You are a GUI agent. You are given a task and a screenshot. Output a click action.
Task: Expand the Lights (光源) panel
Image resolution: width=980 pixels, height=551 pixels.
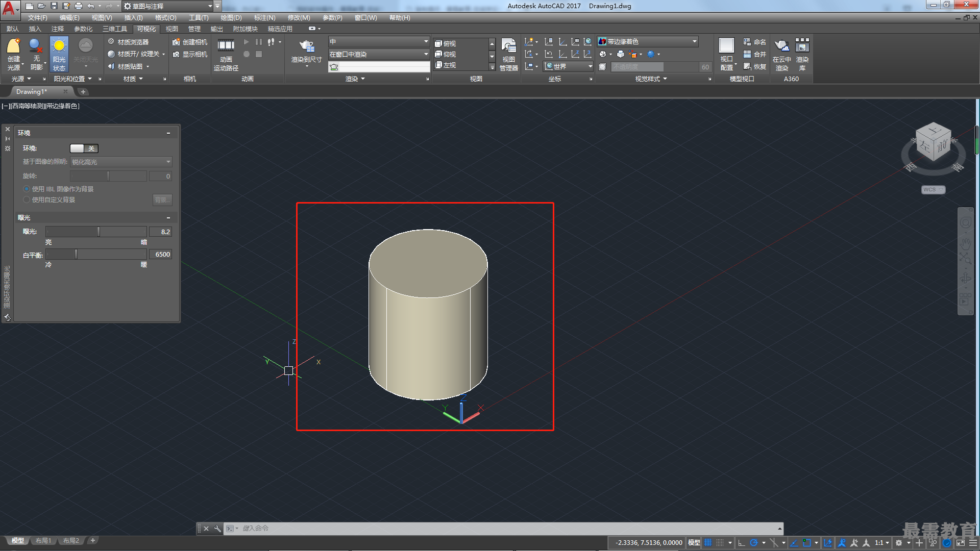pos(21,79)
